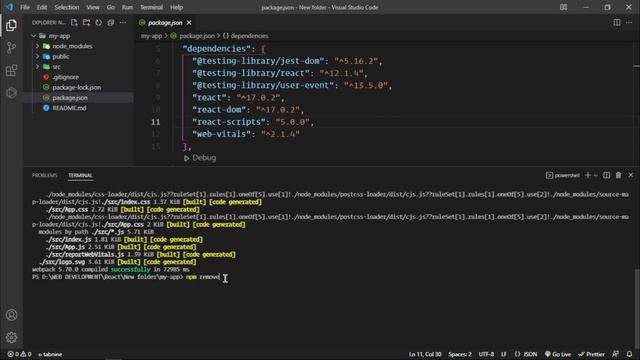The width and height of the screenshot is (640, 360).
Task: Open editor more actions ellipsis
Action: coord(629,23)
